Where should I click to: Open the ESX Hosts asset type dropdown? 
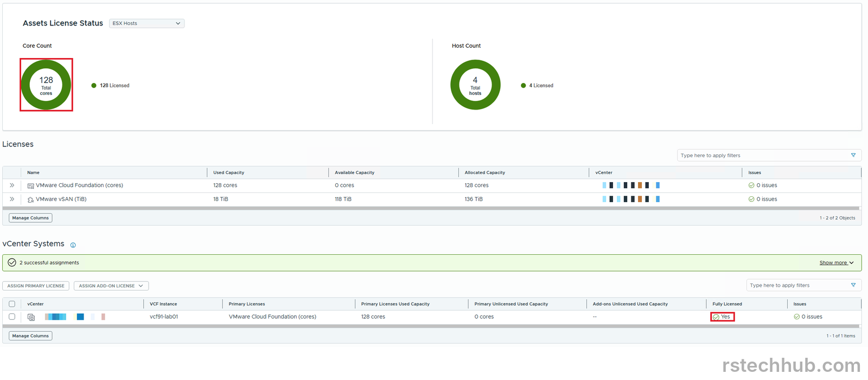146,23
